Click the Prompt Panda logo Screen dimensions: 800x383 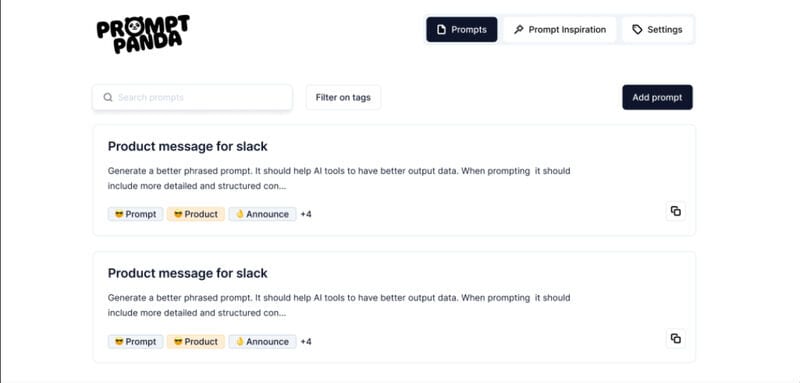click(143, 34)
